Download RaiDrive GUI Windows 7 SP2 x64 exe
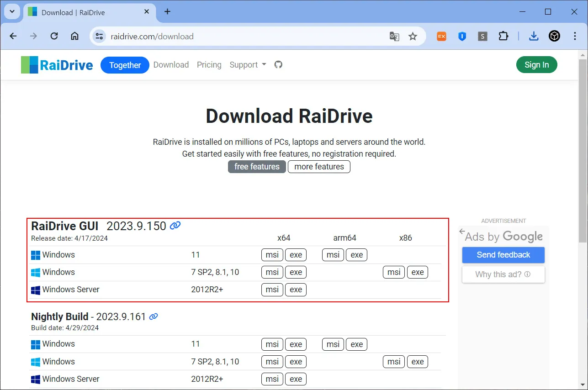 296,272
